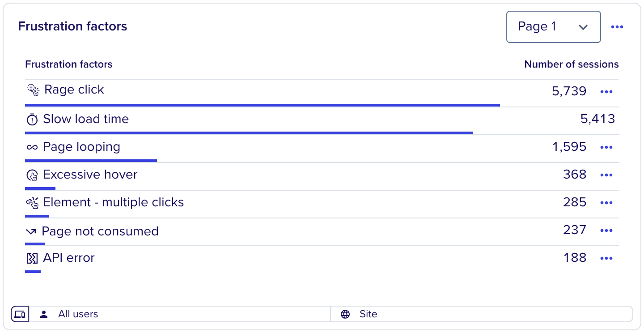Click the API error icon
Screen dimensions: 644x333
(32, 258)
